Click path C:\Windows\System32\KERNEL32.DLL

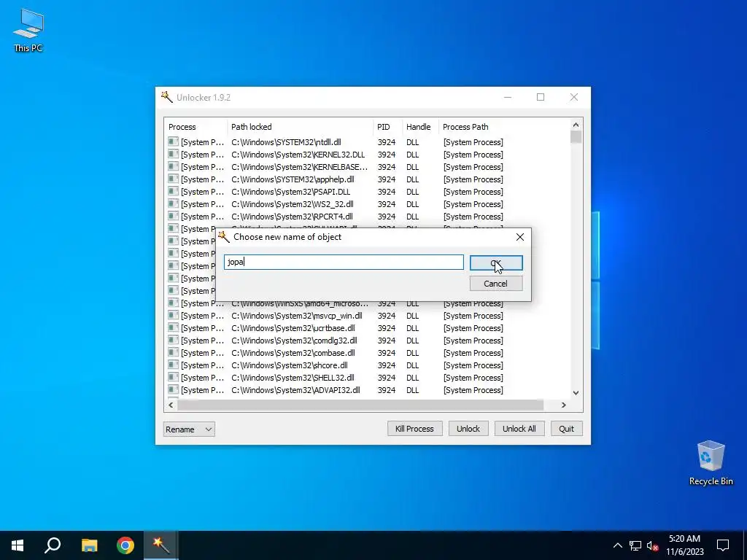pos(298,155)
